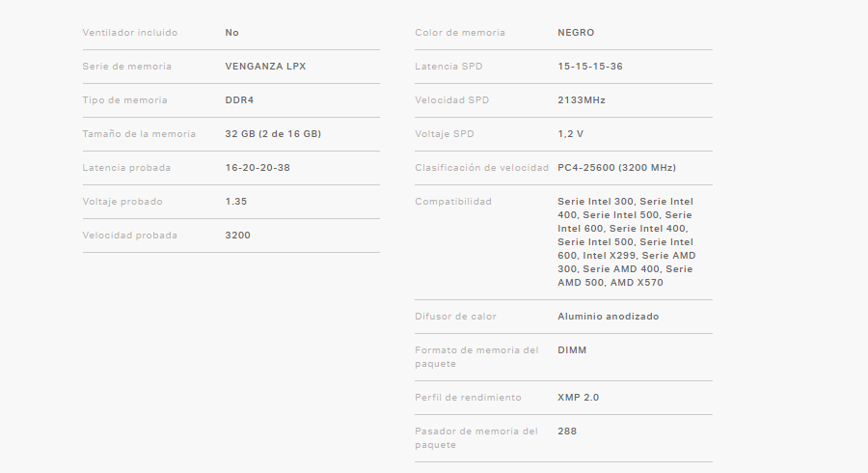
Task: Click the Intel and AMD compatibility list text
Action: tap(625, 242)
